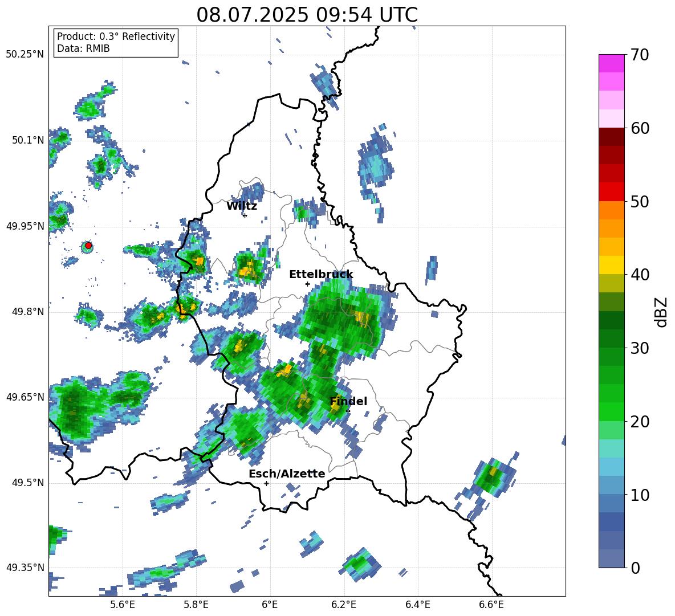Viewport: 675px width, 616px height.
Task: Click the 6°E longitude label
Action: pyautogui.click(x=270, y=605)
